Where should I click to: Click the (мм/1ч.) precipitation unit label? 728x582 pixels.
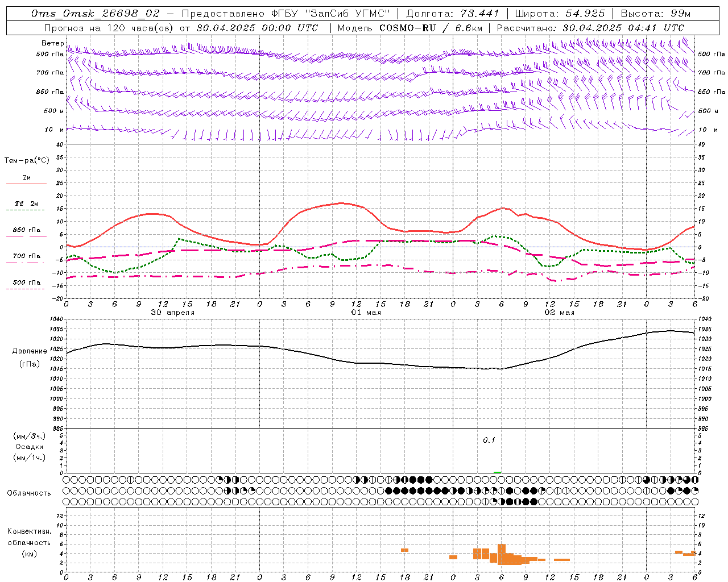[x=30, y=458]
